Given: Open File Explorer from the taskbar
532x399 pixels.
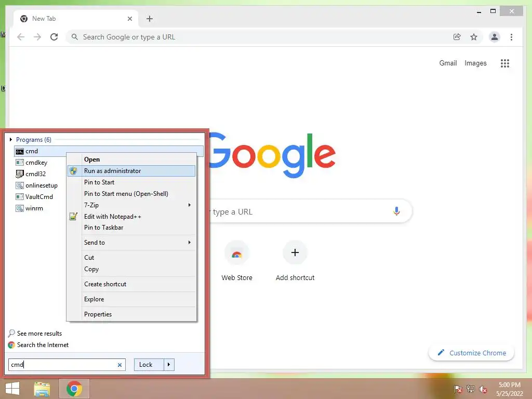Looking at the screenshot, I should [42, 389].
